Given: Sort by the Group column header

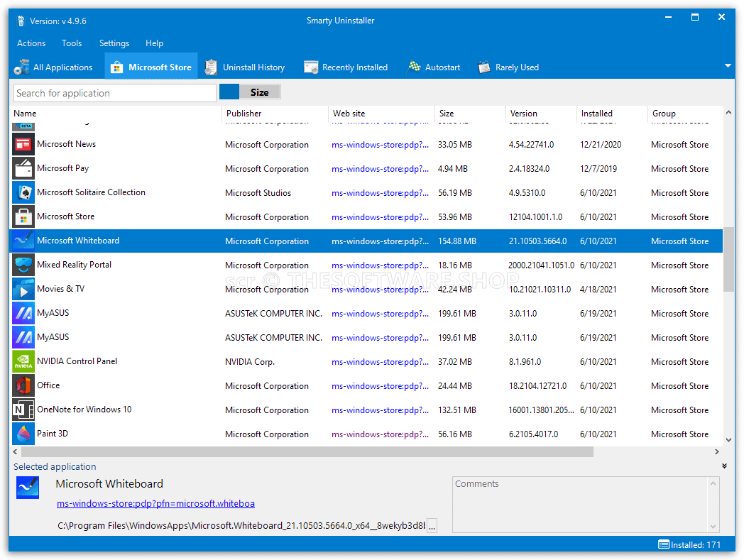Looking at the screenshot, I should tap(685, 114).
